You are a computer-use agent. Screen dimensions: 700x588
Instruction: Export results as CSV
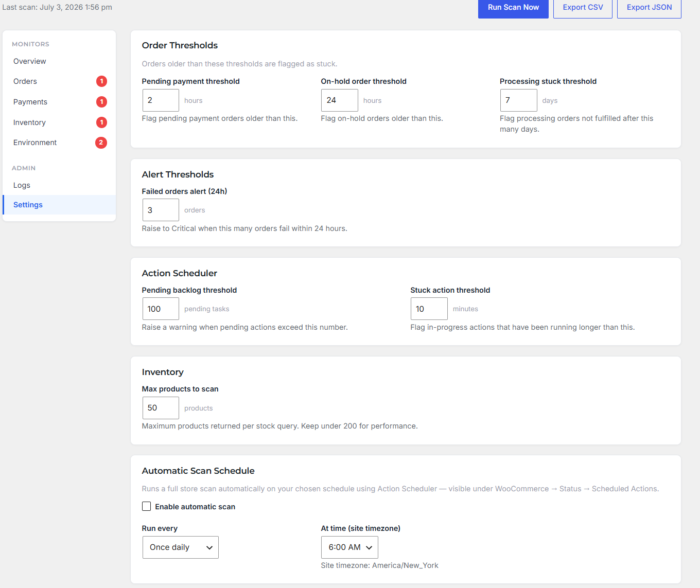click(583, 8)
